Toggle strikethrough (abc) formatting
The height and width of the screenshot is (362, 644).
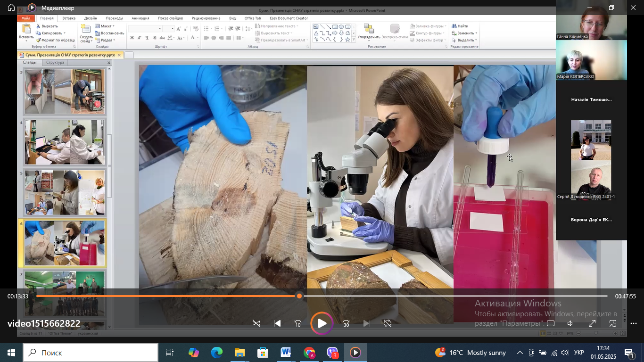(x=163, y=38)
